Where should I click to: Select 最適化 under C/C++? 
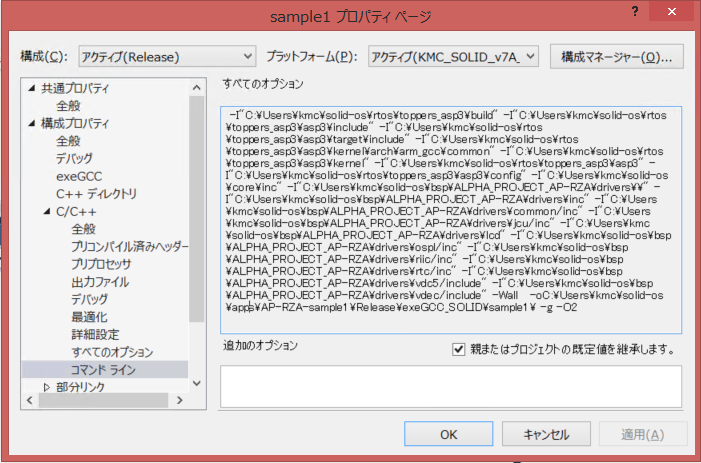(90, 317)
